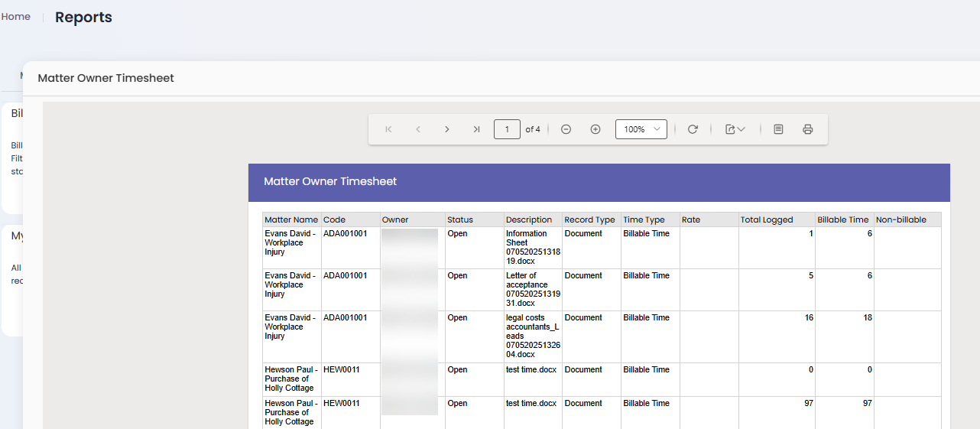
Task: Click the Billable Time column header
Action: coord(845,219)
